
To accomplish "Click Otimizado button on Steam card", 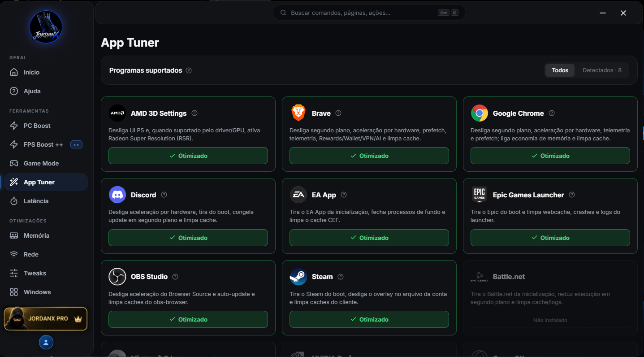I will point(369,319).
